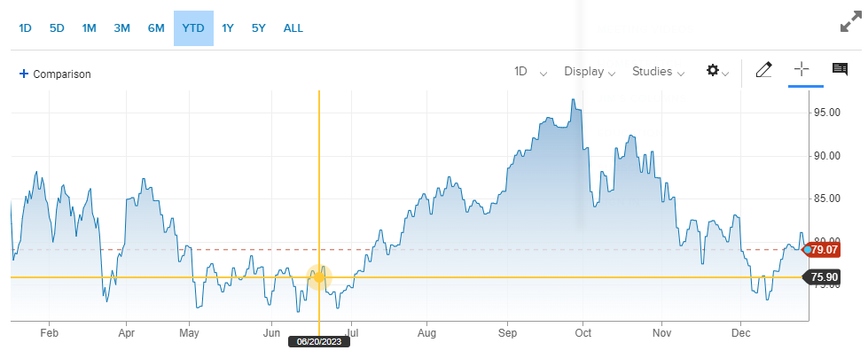Click the 6M range button

click(156, 28)
